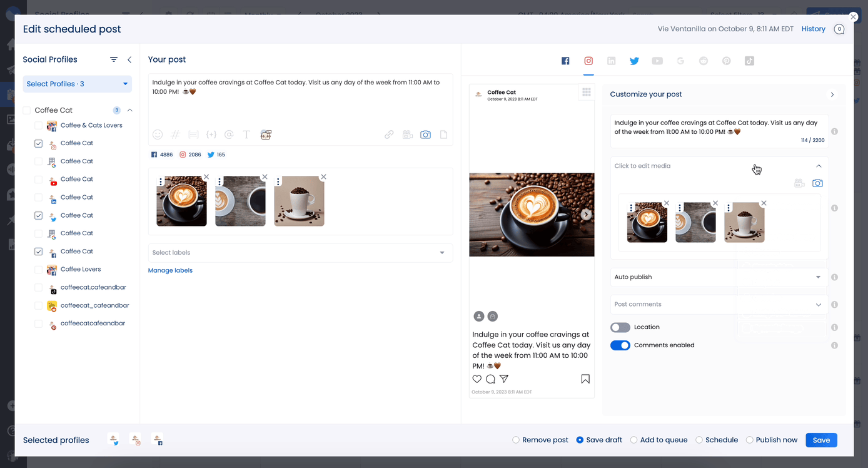Switch to the Instagram preview tab
The width and height of the screenshot is (868, 468).
tap(588, 61)
